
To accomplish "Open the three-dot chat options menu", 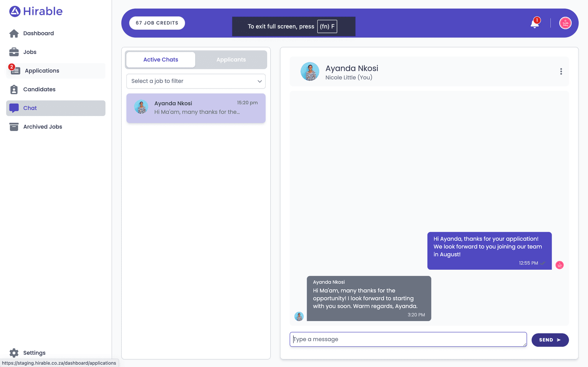I will [x=561, y=72].
